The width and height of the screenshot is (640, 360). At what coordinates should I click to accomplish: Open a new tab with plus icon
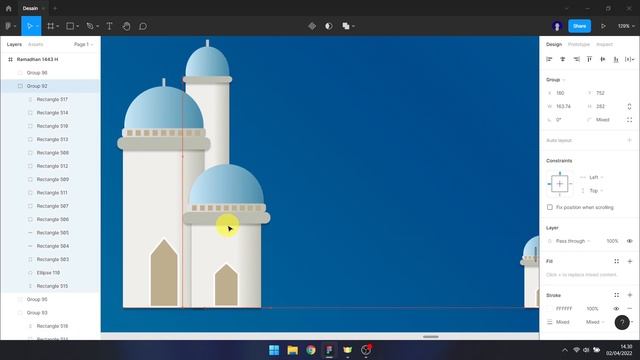55,8
